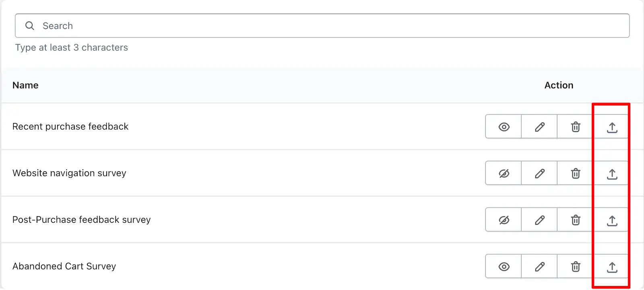Delete the Post-Purchase feedback survey
The width and height of the screenshot is (644, 290).
[576, 220]
